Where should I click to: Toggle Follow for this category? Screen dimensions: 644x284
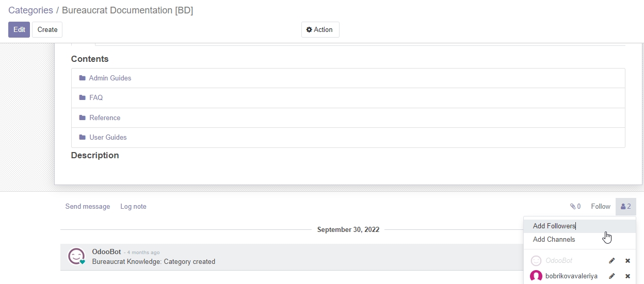coord(601,206)
